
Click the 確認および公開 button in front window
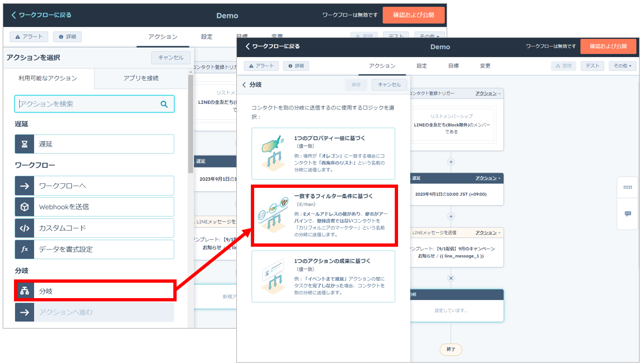608,47
